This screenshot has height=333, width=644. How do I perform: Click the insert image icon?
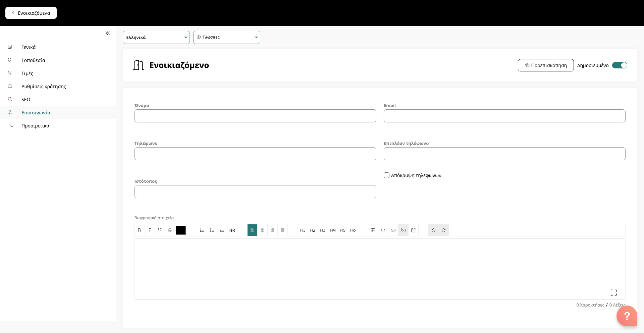click(x=373, y=230)
